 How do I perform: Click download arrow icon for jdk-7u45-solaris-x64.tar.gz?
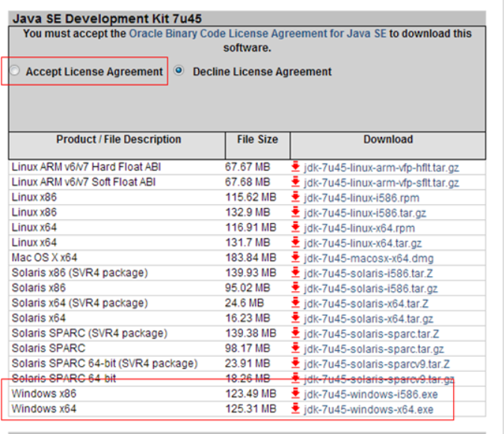point(295,318)
